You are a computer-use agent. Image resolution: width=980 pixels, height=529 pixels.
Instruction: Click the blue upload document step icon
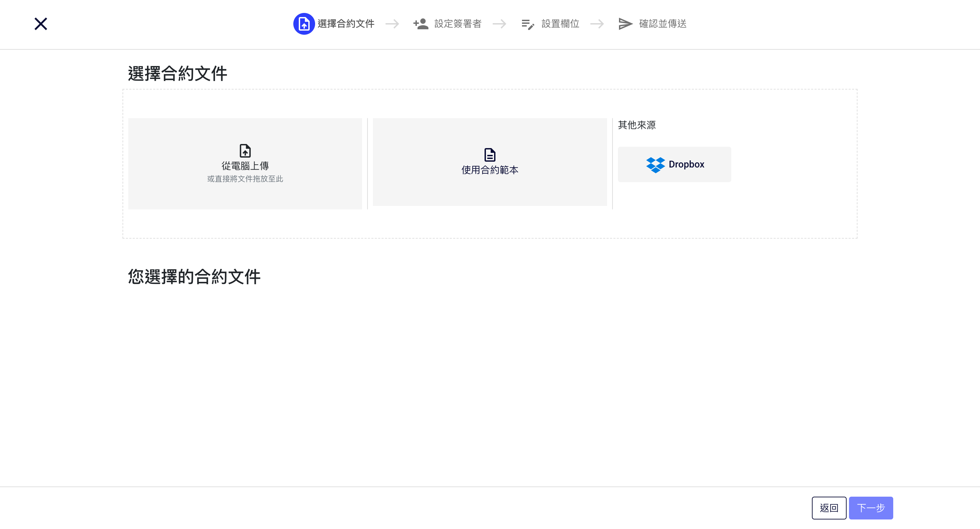pos(304,24)
